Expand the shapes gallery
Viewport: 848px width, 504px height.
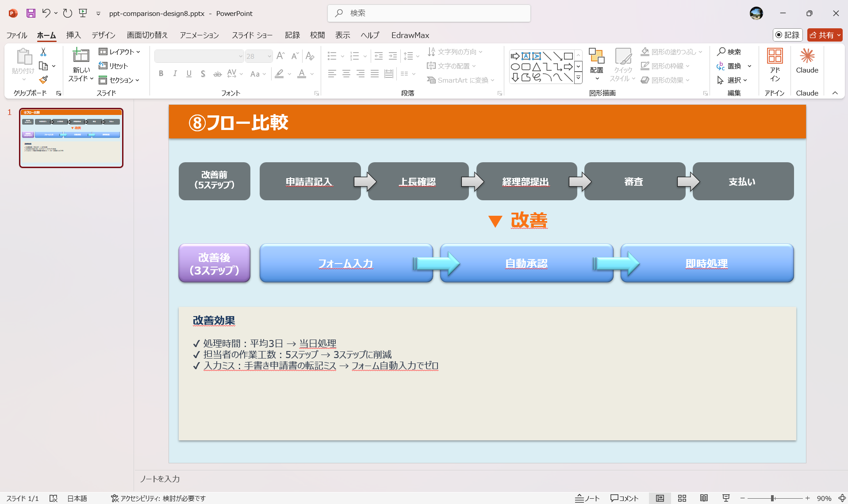(x=578, y=78)
